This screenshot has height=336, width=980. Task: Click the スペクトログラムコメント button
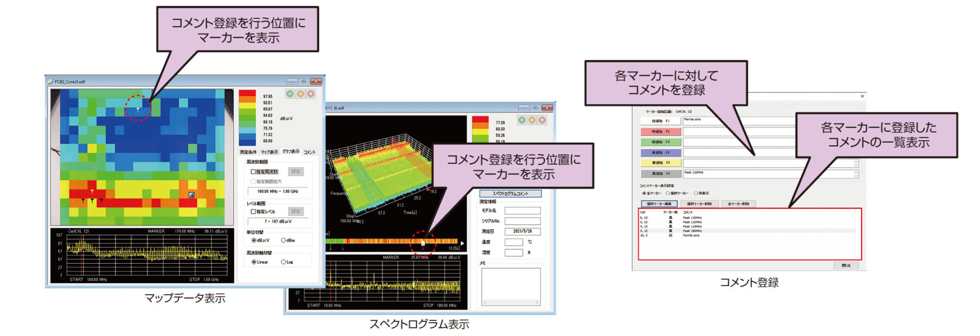click(510, 194)
